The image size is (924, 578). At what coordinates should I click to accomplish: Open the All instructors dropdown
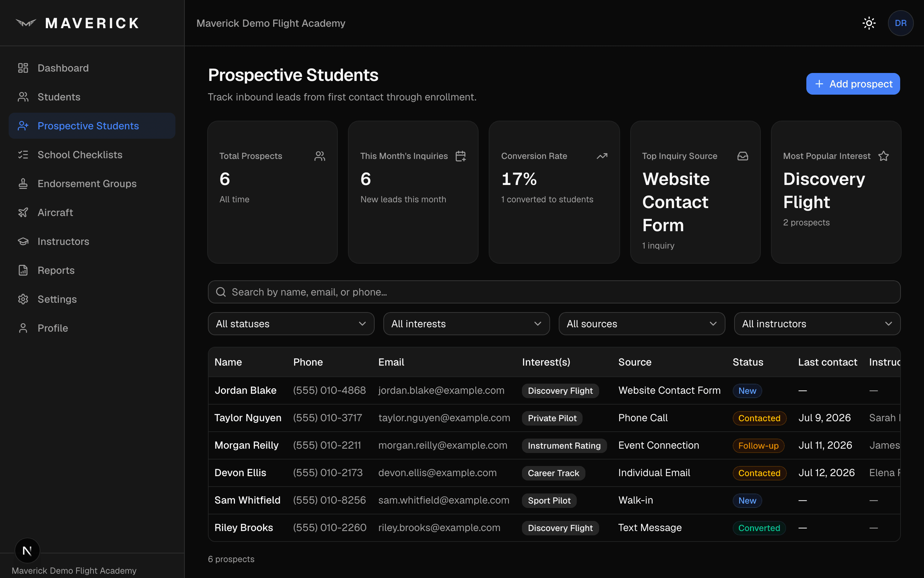click(817, 324)
